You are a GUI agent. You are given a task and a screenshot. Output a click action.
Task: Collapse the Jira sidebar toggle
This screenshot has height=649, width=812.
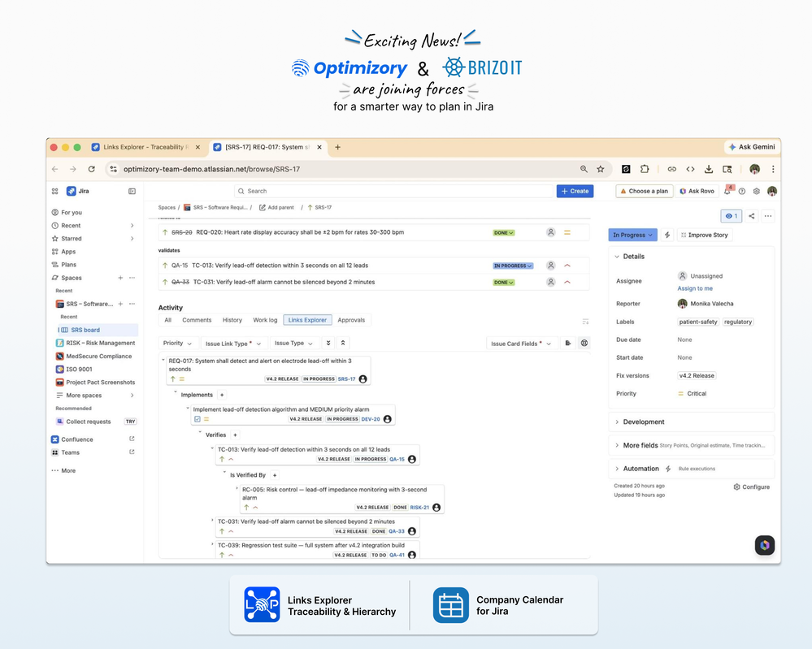click(132, 191)
